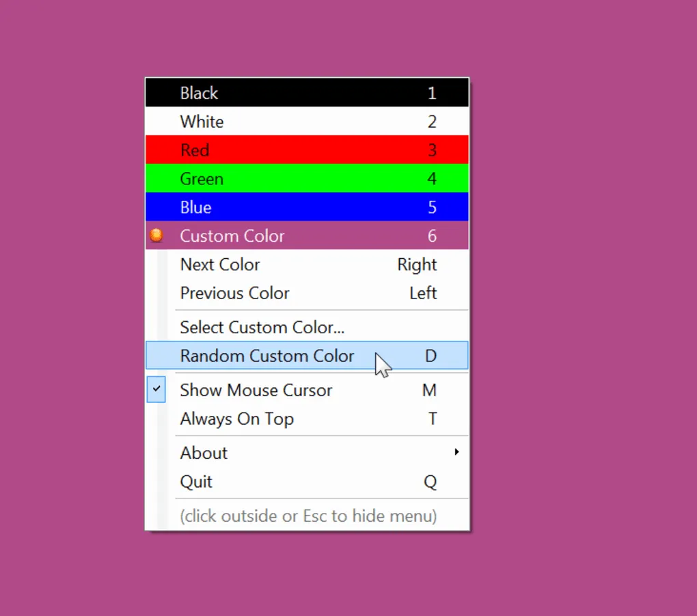Click Next Color menu item

click(307, 264)
